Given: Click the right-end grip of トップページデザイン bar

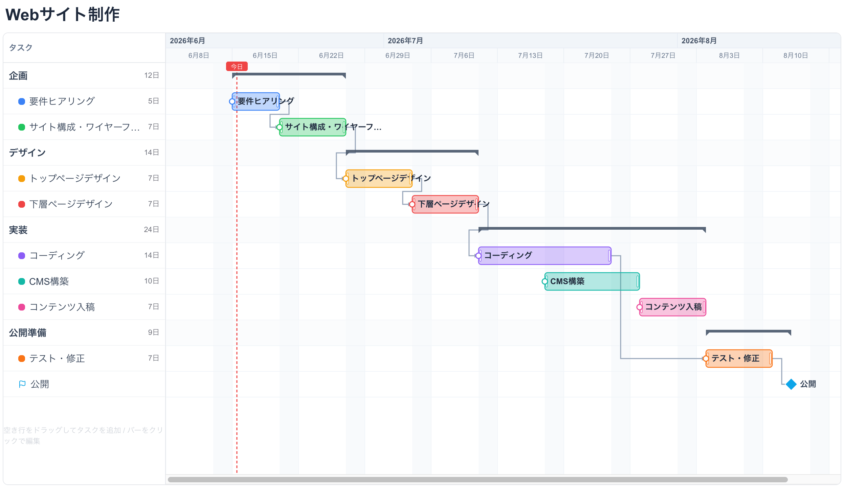Looking at the screenshot, I should coord(410,178).
